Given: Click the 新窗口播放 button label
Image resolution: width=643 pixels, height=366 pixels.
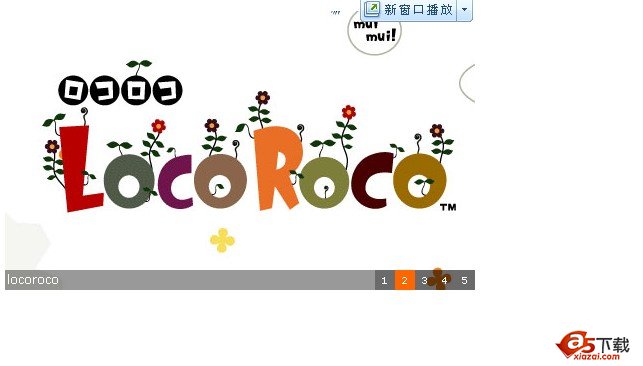Looking at the screenshot, I should [418, 9].
